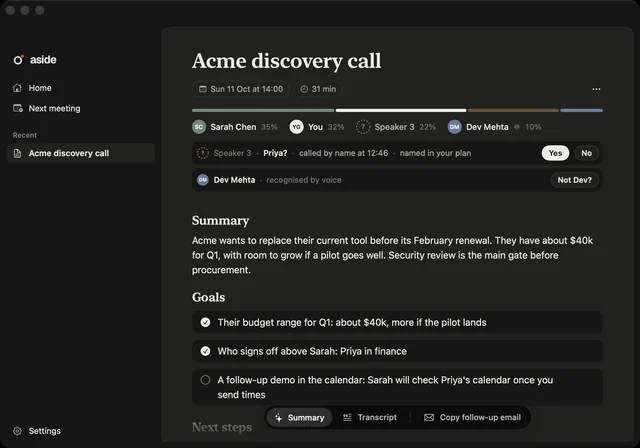This screenshot has height=448, width=640.
Task: Click the aside logo icon
Action: click(x=18, y=60)
